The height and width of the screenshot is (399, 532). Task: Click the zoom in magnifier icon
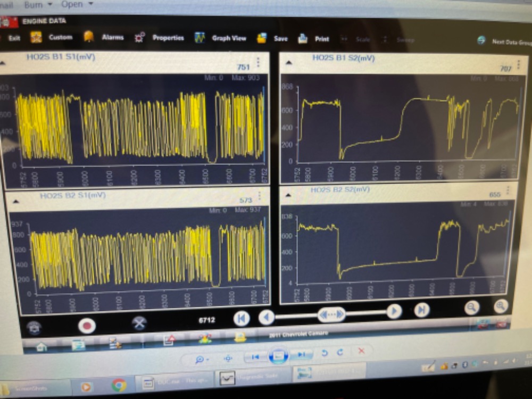[x=500, y=306]
